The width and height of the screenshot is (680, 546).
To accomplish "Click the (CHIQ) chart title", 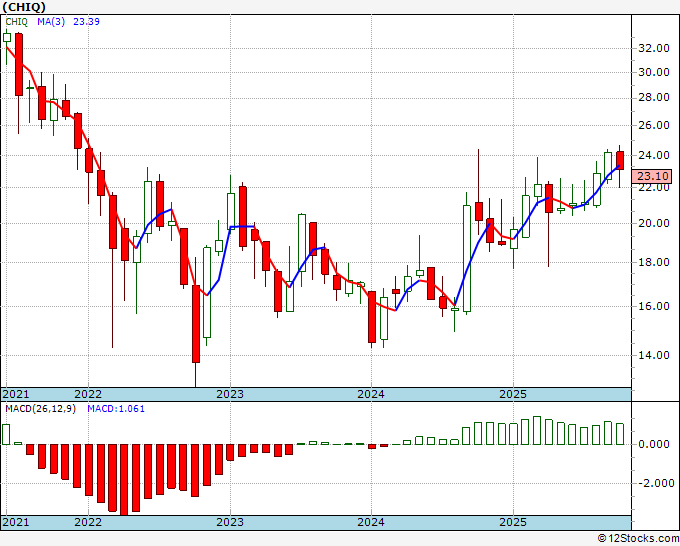I will tap(24, 7).
